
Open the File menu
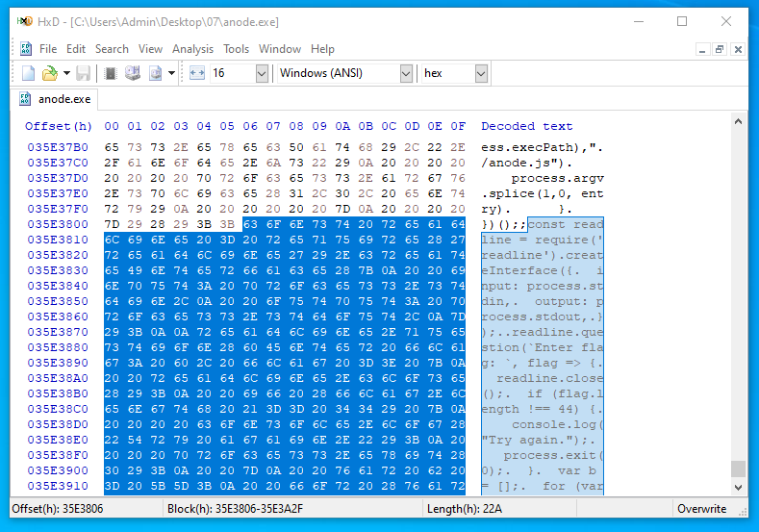click(x=48, y=49)
